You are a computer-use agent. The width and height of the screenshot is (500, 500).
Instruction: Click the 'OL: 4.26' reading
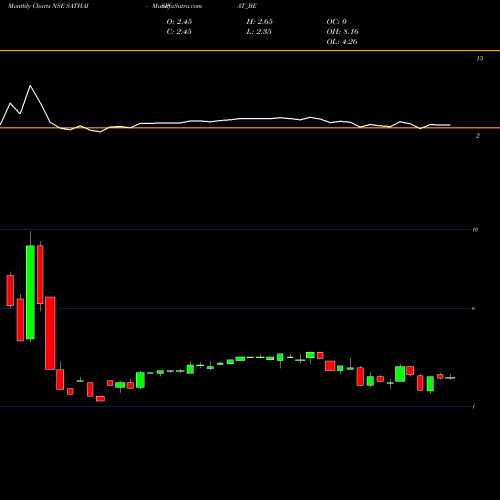click(342, 42)
